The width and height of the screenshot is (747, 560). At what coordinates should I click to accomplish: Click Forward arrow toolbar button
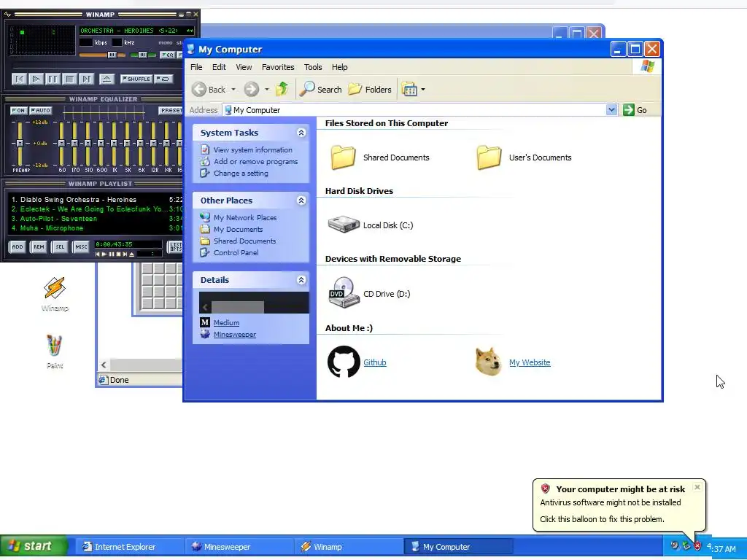(x=252, y=89)
